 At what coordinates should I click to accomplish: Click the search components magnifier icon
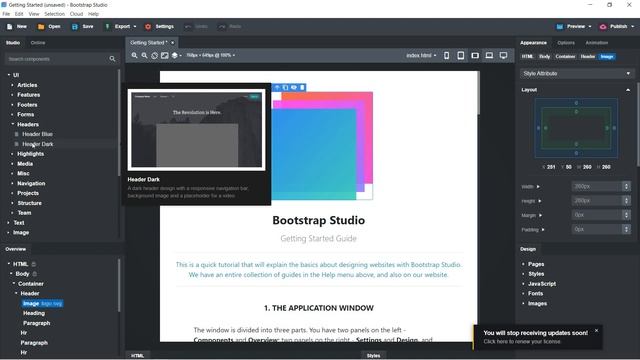pyautogui.click(x=112, y=59)
